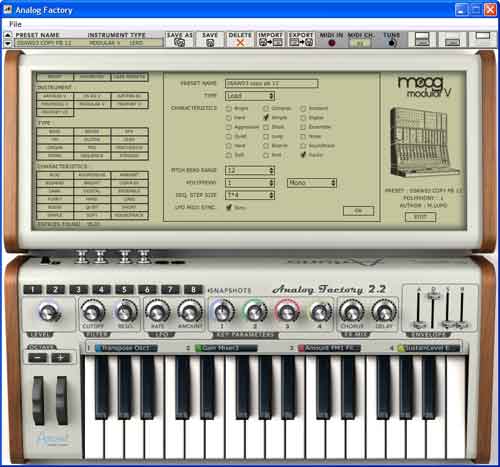Check the Soundtrack characteristic checkbox
This screenshot has height=467, width=500.
(x=303, y=146)
